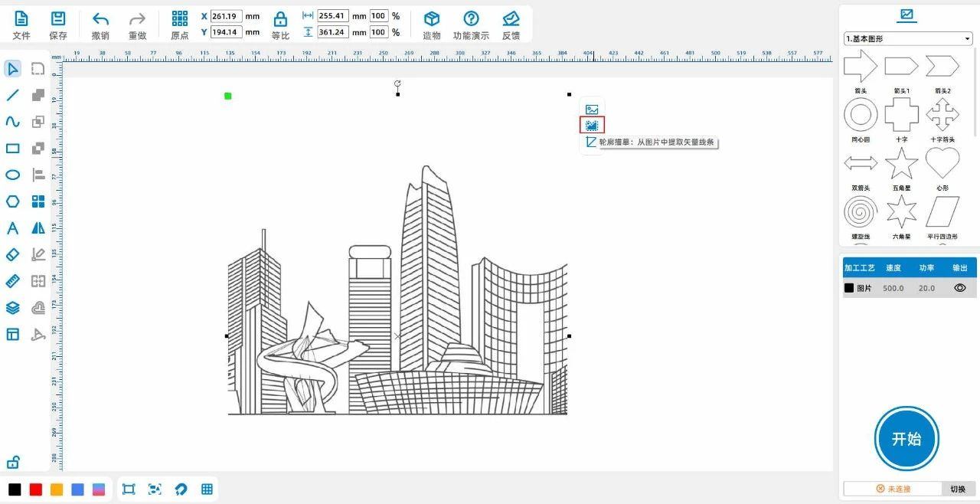The width and height of the screenshot is (980, 504).
Task: Select the ellipse shape tool
Action: 13,175
